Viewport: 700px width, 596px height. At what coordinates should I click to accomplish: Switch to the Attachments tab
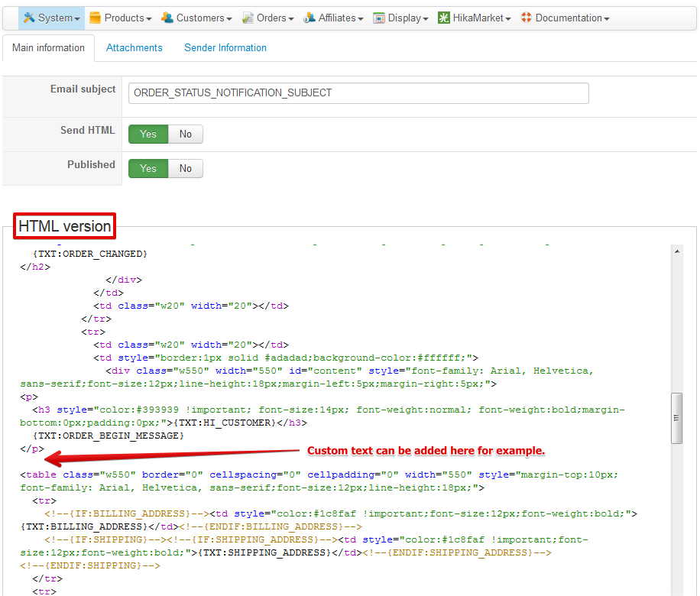[134, 47]
